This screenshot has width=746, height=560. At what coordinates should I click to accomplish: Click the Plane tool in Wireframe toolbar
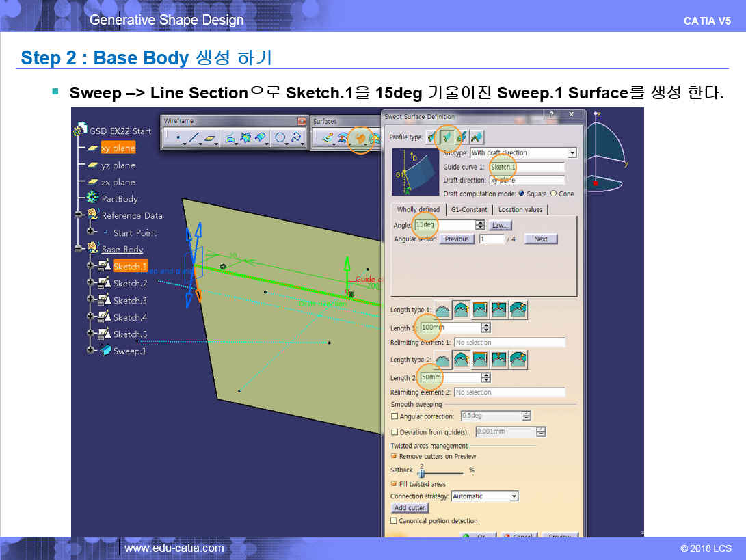click(211, 138)
